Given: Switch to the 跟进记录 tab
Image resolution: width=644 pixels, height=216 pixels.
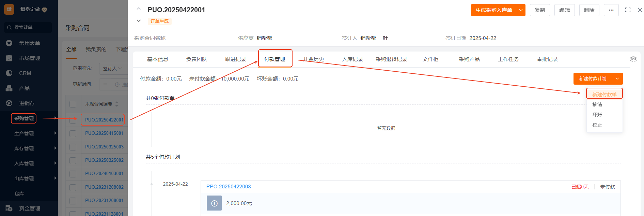Looking at the screenshot, I should pos(236,59).
